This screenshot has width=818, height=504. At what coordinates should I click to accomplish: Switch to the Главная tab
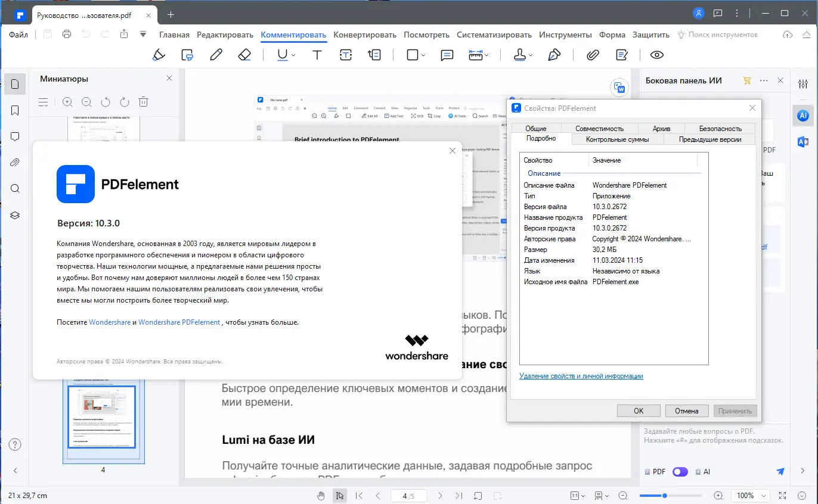point(174,35)
